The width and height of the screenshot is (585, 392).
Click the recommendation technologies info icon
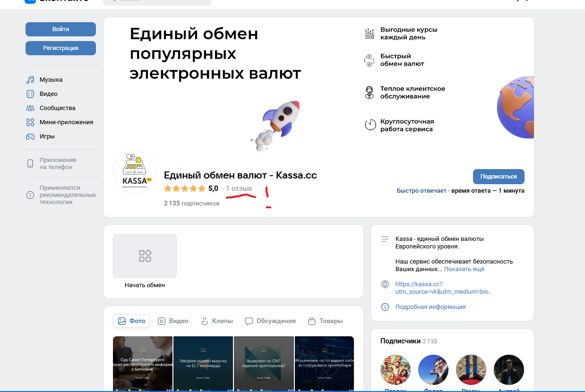(x=30, y=195)
